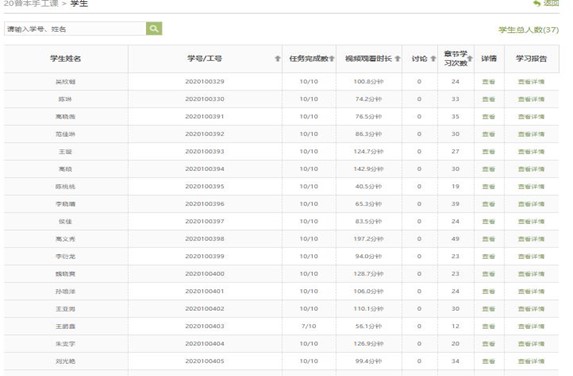Image resolution: width=573 pixels, height=376 pixels.
Task: Open learning report for student 2020100395
Action: 531,187
